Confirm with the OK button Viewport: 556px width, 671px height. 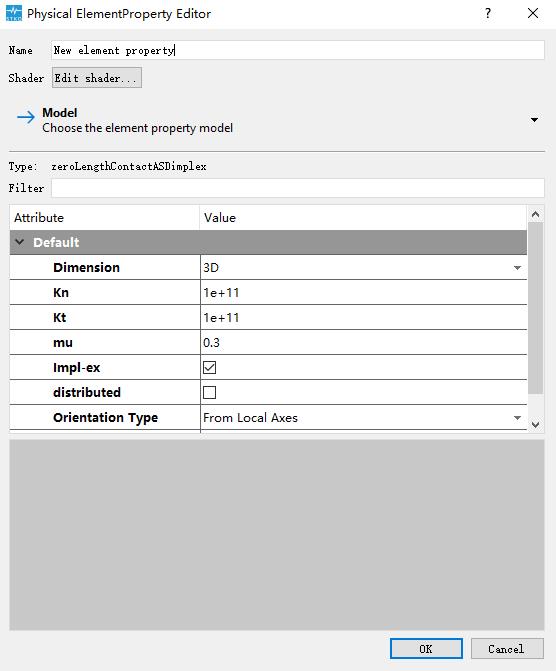(426, 649)
